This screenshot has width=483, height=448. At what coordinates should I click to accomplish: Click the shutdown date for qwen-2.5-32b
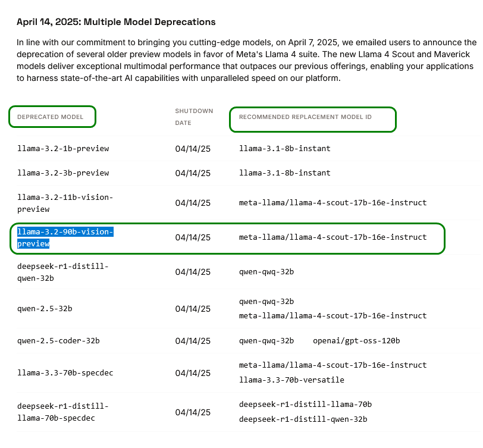193,309
